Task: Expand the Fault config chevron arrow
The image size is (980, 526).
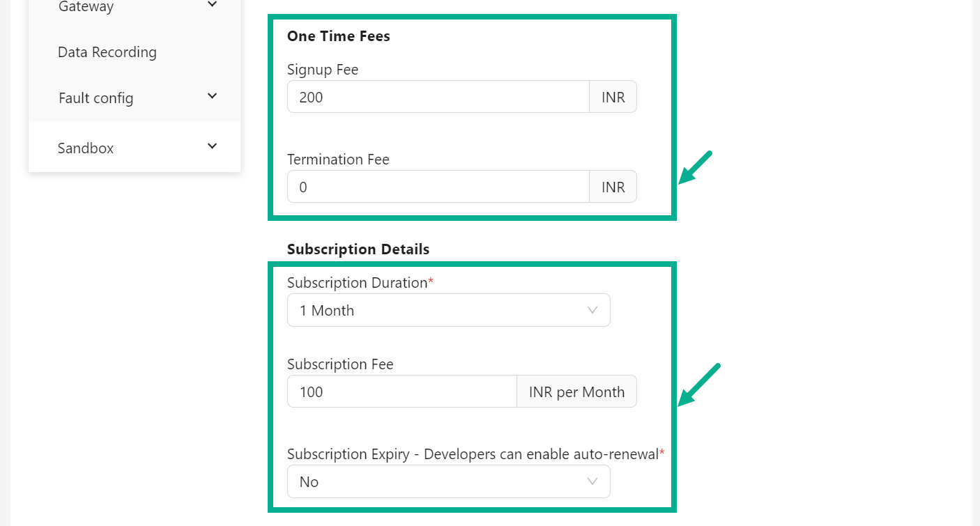Action: 213,96
